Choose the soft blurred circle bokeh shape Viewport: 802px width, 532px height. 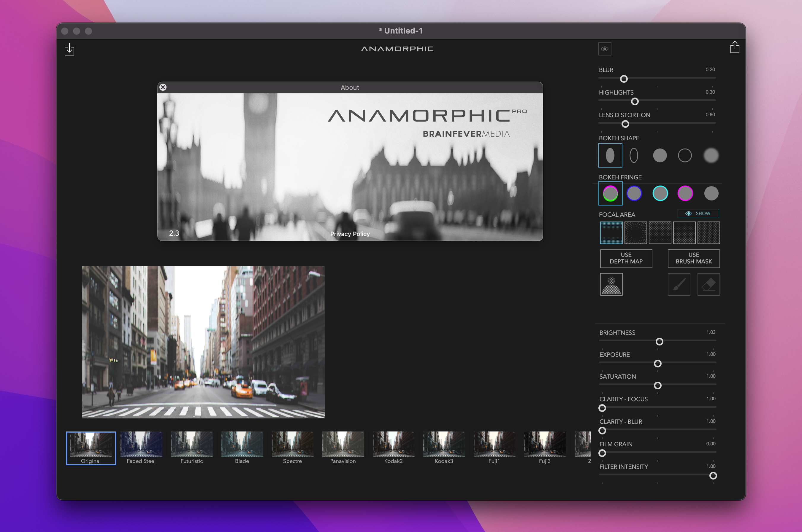711,155
